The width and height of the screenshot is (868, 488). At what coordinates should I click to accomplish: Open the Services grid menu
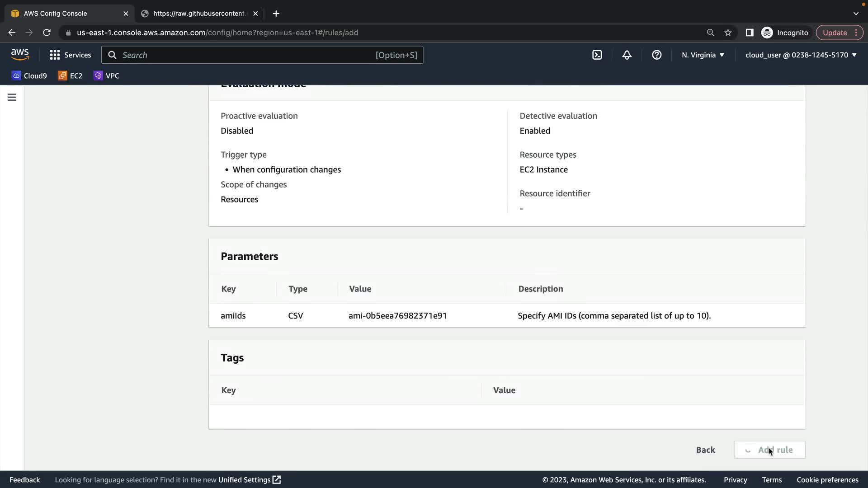(x=70, y=55)
